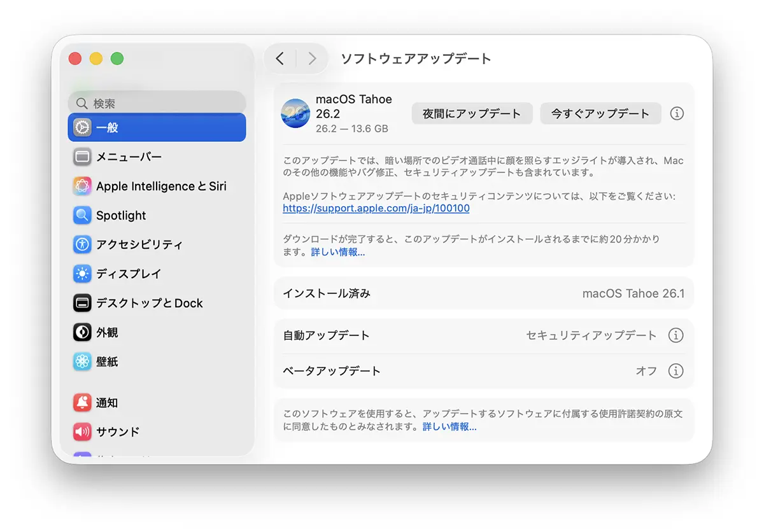Click the 通知 notifications icon
The height and width of the screenshot is (532, 764).
tap(82, 402)
